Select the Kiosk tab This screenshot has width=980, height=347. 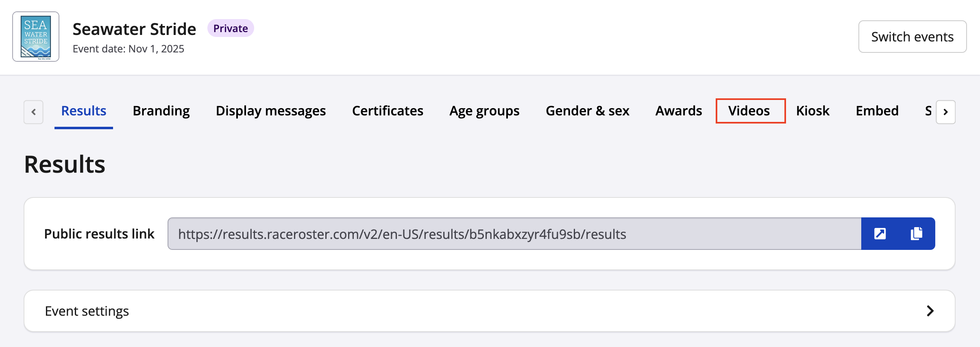pyautogui.click(x=812, y=111)
